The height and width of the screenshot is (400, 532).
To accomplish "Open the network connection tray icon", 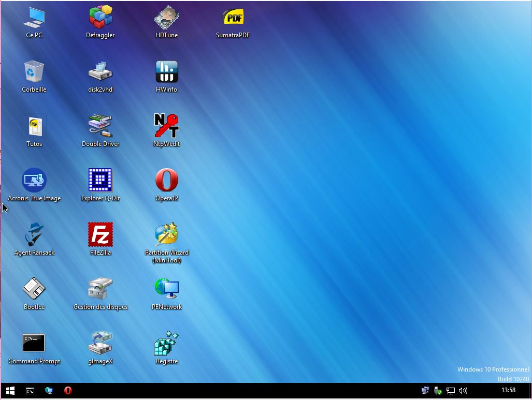I will point(451,391).
